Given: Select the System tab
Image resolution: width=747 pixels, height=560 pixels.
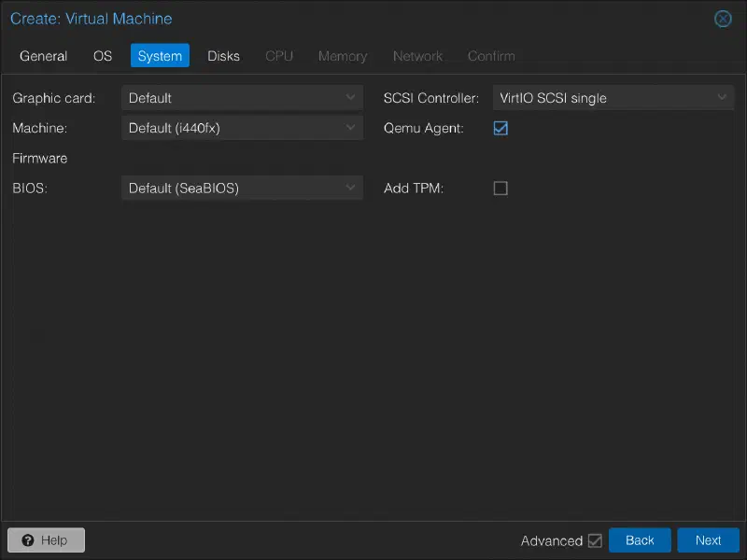Looking at the screenshot, I should click(x=160, y=56).
